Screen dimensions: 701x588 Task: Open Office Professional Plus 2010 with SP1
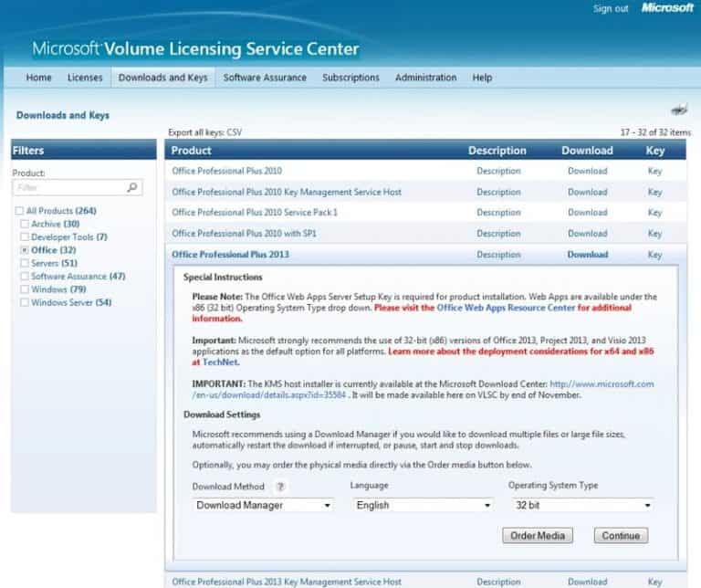(244, 234)
